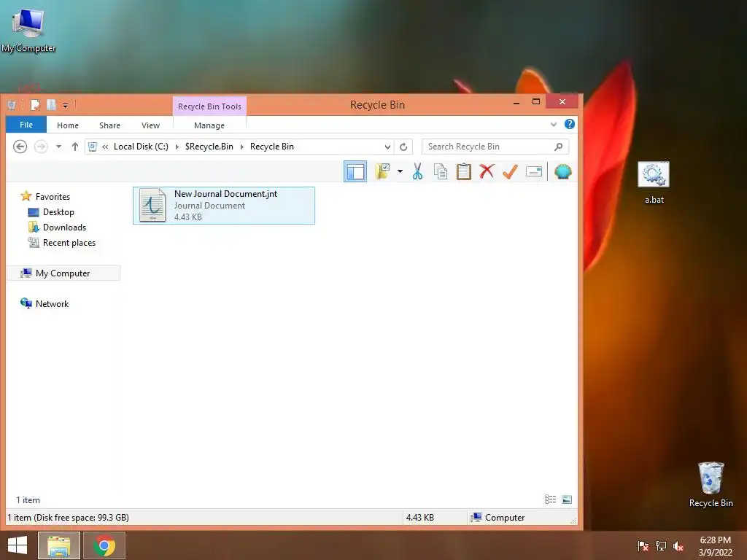Switch to the Home ribbon tab

(x=68, y=125)
